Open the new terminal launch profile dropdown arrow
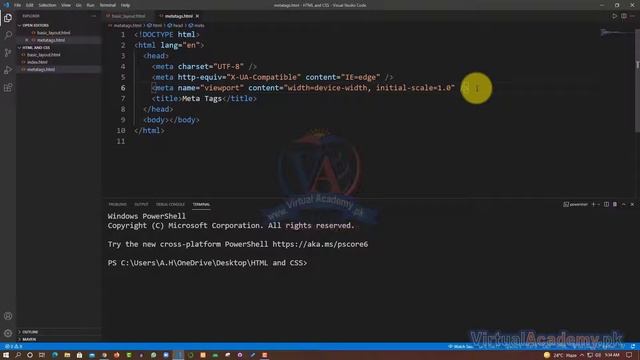This screenshot has height=360, width=640. 598,204
